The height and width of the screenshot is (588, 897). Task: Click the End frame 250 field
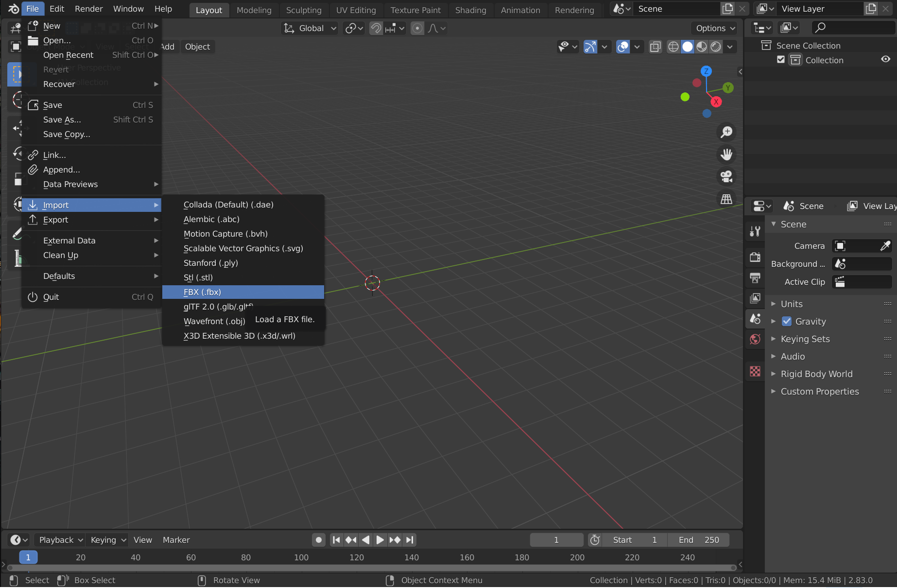pos(698,540)
